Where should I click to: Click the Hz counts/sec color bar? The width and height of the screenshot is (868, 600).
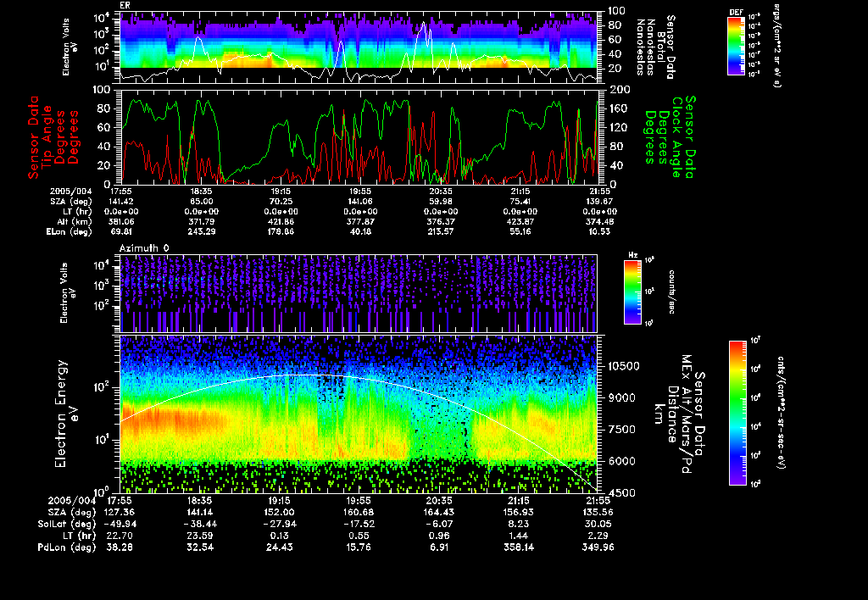tap(632, 292)
